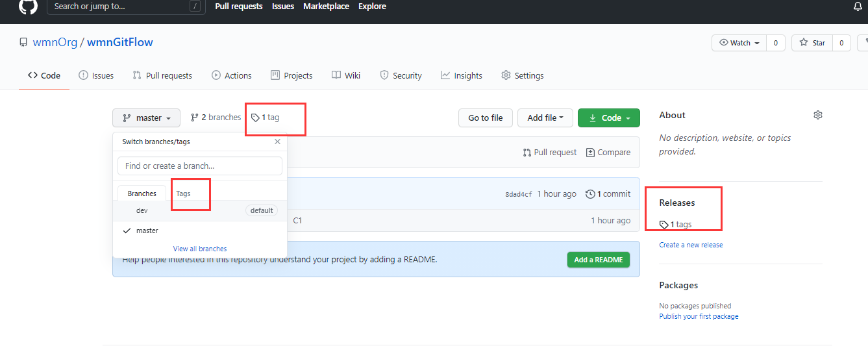
Task: Open the wmnGitFlow repository link
Action: [120, 43]
